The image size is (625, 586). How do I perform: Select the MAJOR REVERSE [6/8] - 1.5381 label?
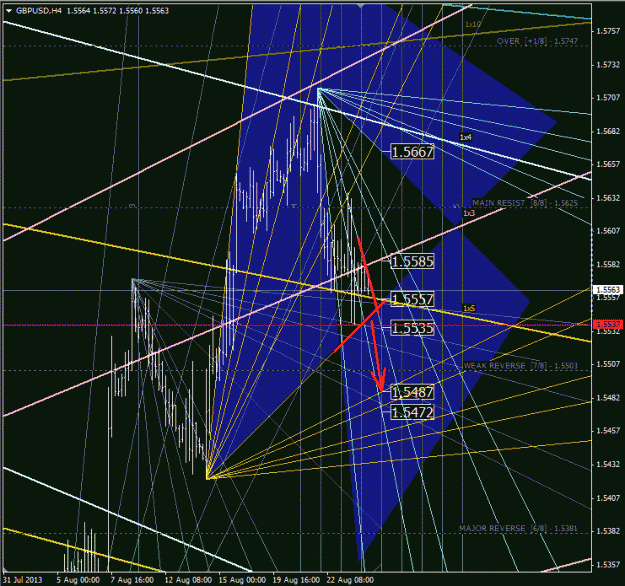[518, 528]
